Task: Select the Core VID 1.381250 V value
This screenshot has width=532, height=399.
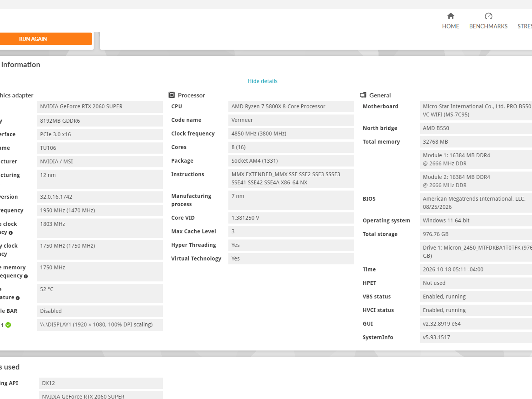Action: tap(291, 218)
